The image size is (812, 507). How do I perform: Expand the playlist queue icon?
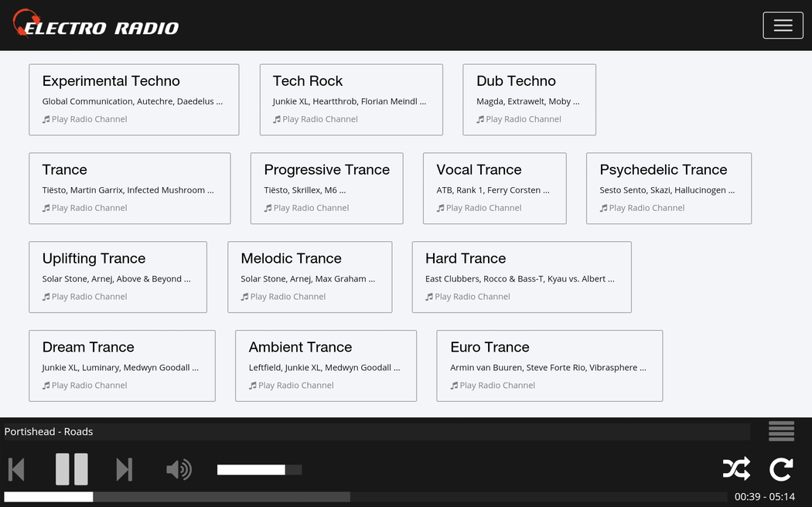pos(781,431)
